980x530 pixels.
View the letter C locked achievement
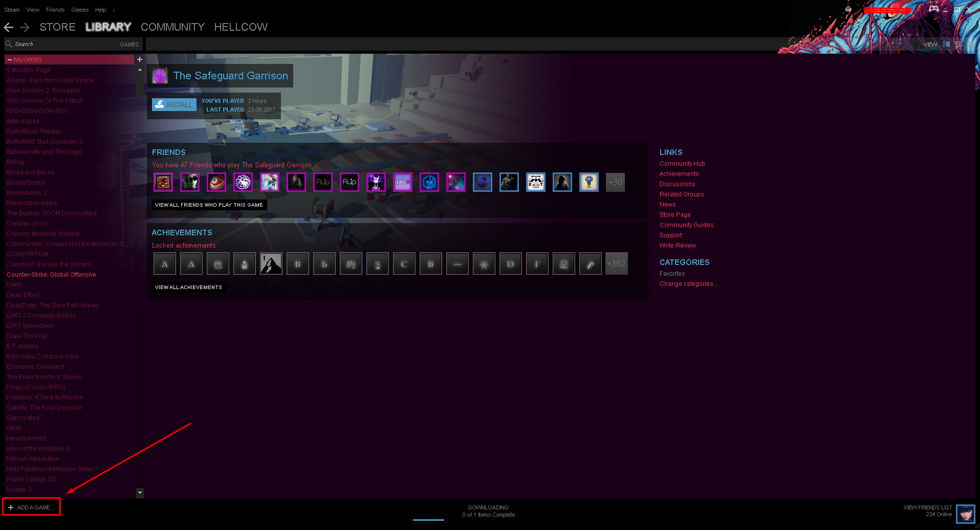click(404, 264)
